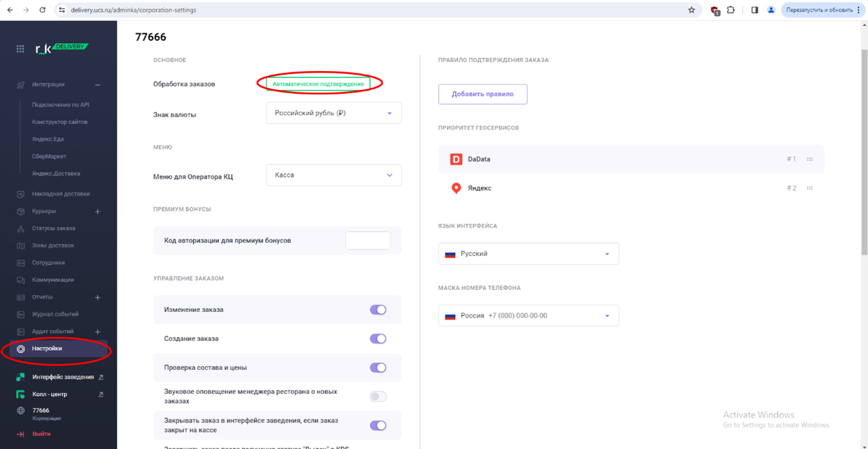Click the premium bonus authorization code field
Viewport: 868px width, 449px height.
coord(368,241)
